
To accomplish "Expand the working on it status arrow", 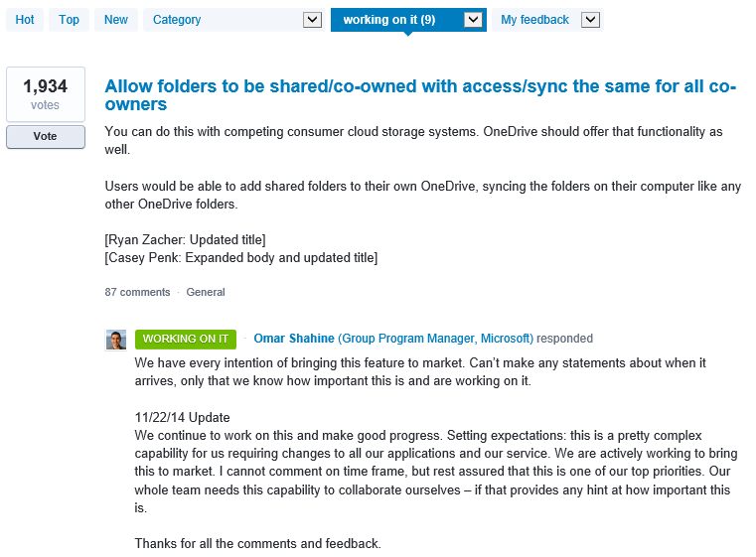I will tap(473, 20).
